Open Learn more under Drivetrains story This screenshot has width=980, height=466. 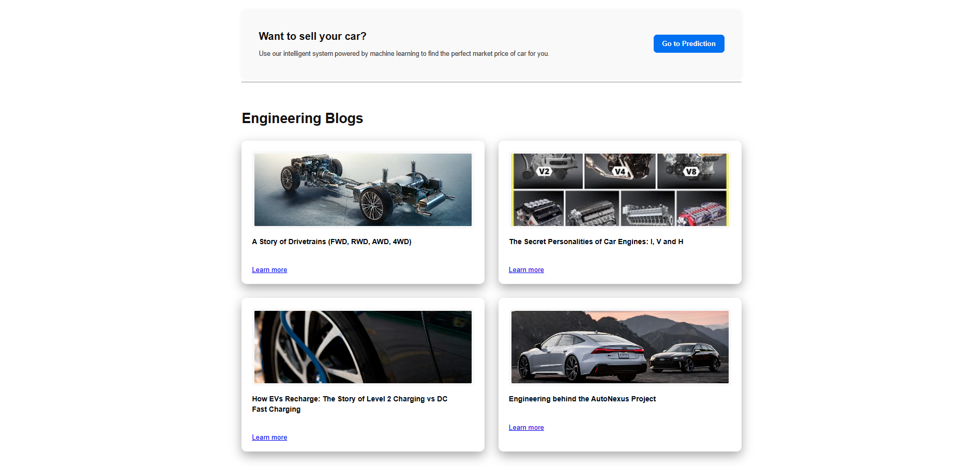point(269,270)
